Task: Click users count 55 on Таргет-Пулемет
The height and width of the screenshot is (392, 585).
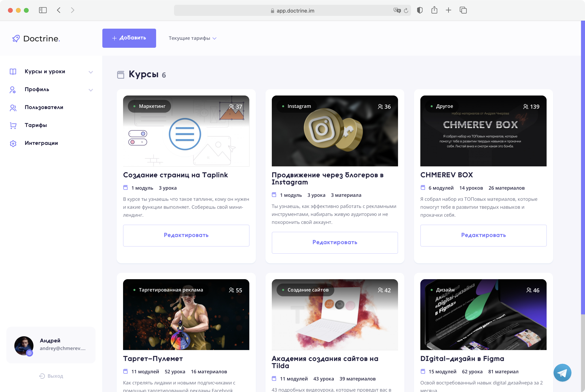Action: [235, 290]
